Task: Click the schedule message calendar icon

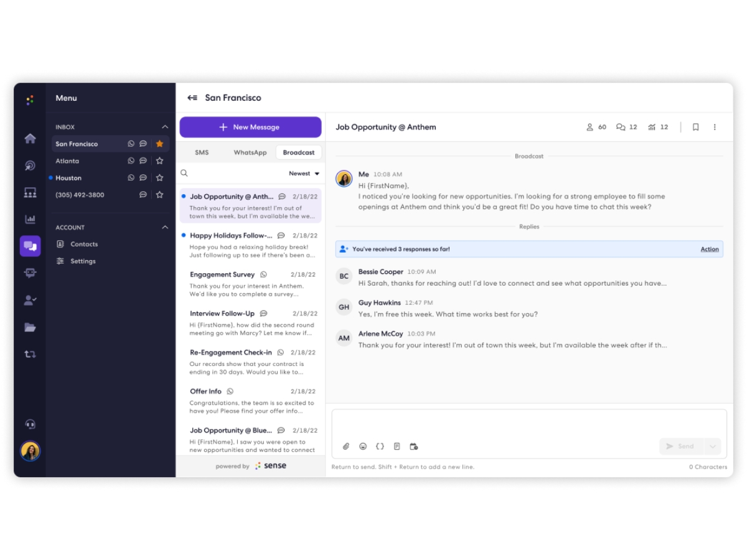Action: tap(413, 446)
